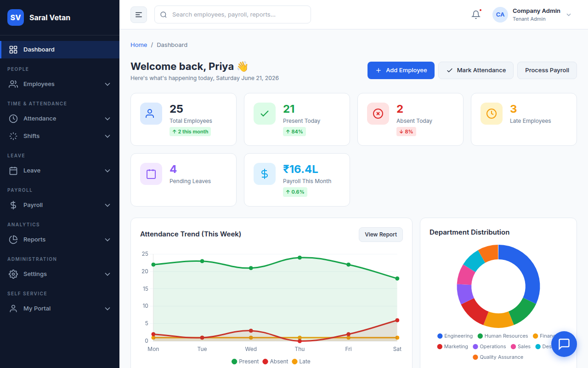
Task: Expand the Settings menu chevron
Action: (x=107, y=274)
